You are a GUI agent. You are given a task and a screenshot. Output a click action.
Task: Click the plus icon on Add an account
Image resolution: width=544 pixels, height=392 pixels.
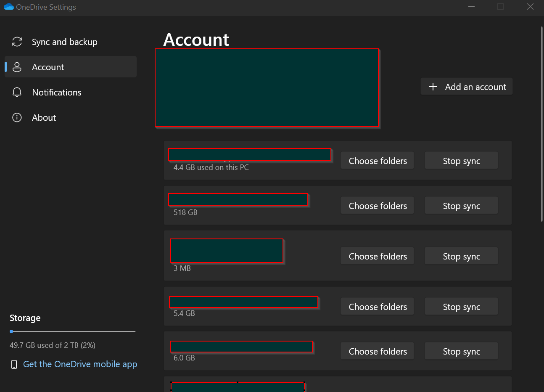point(433,87)
